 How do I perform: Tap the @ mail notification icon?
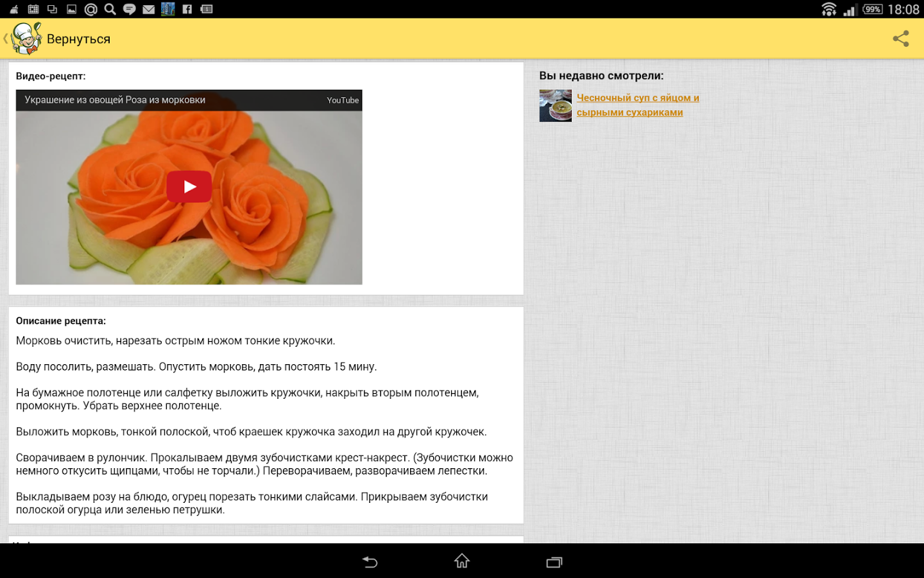[x=91, y=9]
